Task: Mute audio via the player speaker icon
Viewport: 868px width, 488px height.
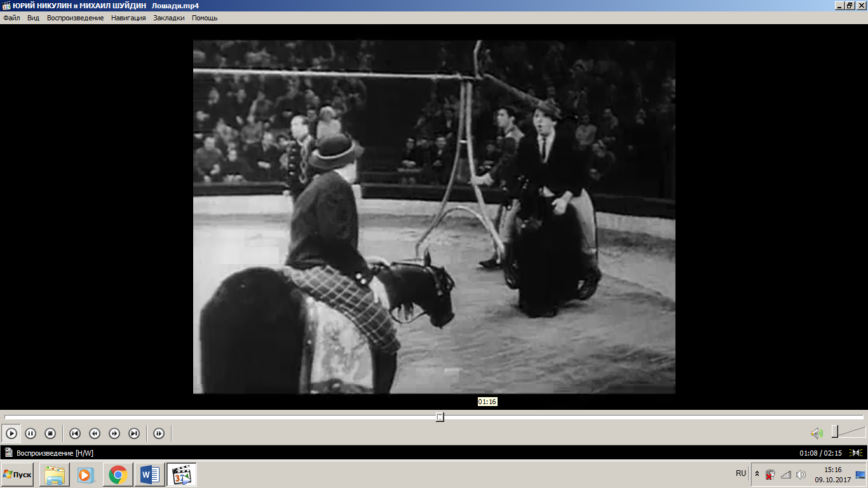Action: click(817, 433)
